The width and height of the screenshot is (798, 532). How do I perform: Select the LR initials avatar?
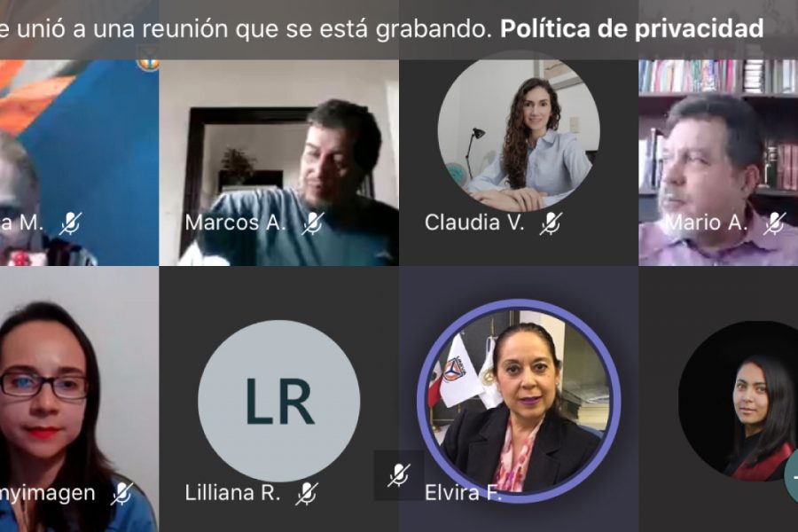coord(279,401)
